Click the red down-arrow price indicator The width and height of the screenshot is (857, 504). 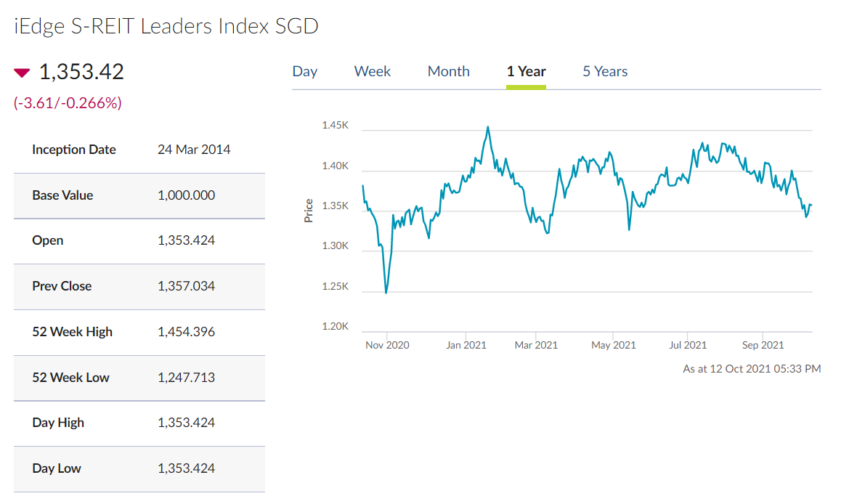point(22,73)
